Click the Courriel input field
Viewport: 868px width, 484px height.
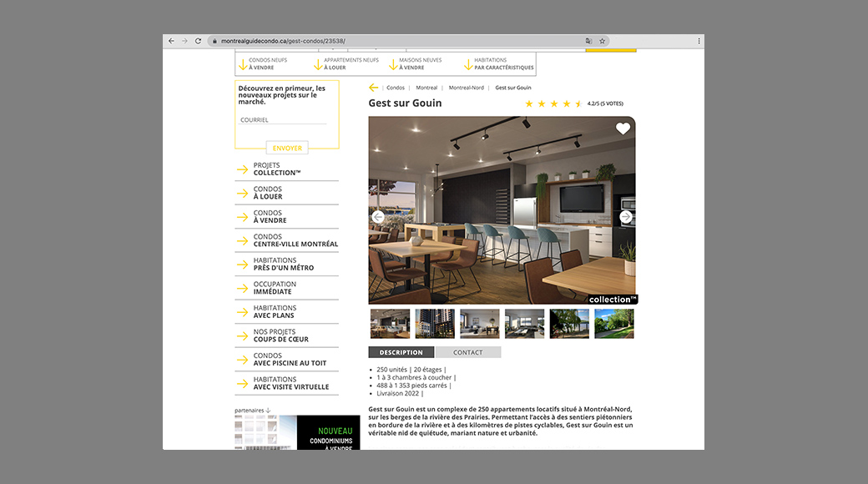[284, 121]
